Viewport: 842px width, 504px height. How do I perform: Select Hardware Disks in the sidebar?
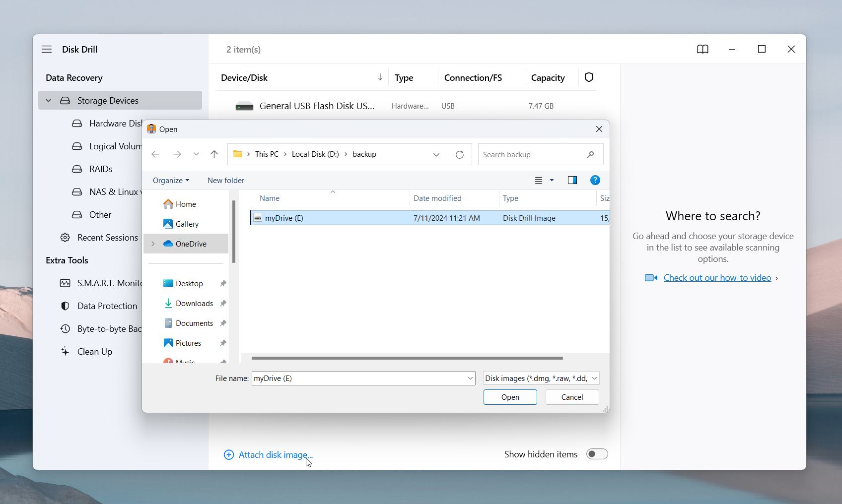(106, 124)
